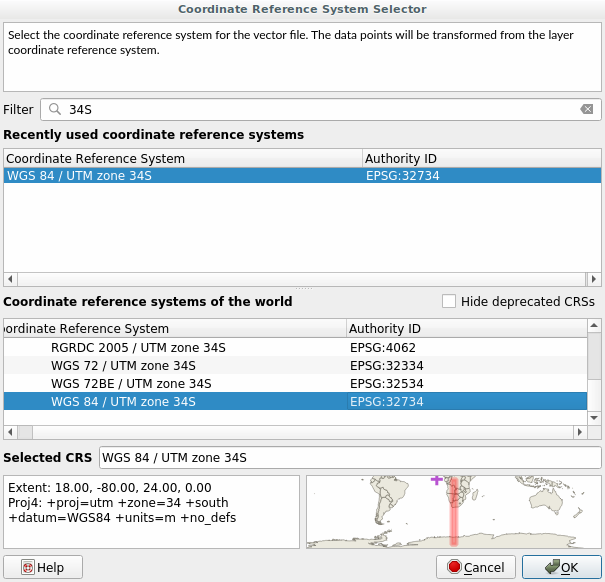Click in the Filter text field
The height and width of the screenshot is (582, 605).
320,109
